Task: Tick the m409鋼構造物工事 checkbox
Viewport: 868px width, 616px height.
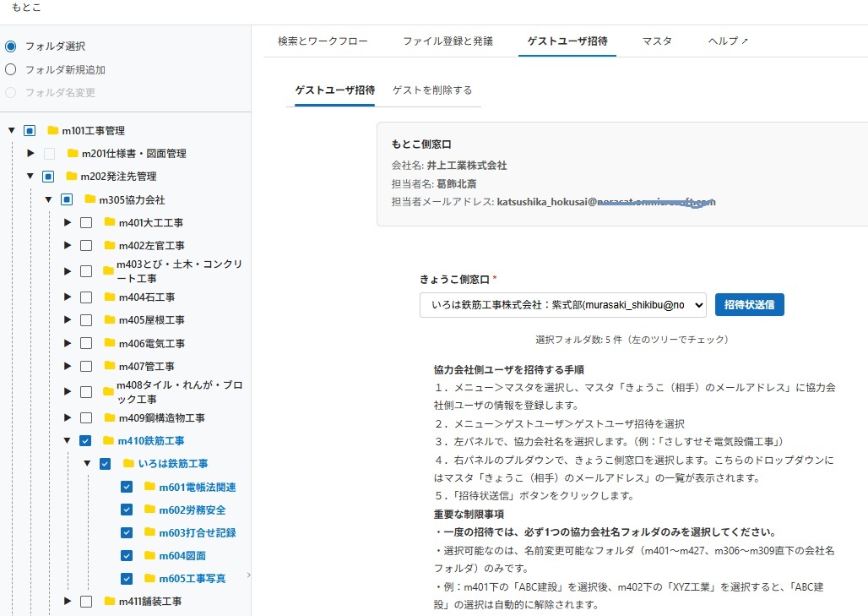Action: click(86, 418)
